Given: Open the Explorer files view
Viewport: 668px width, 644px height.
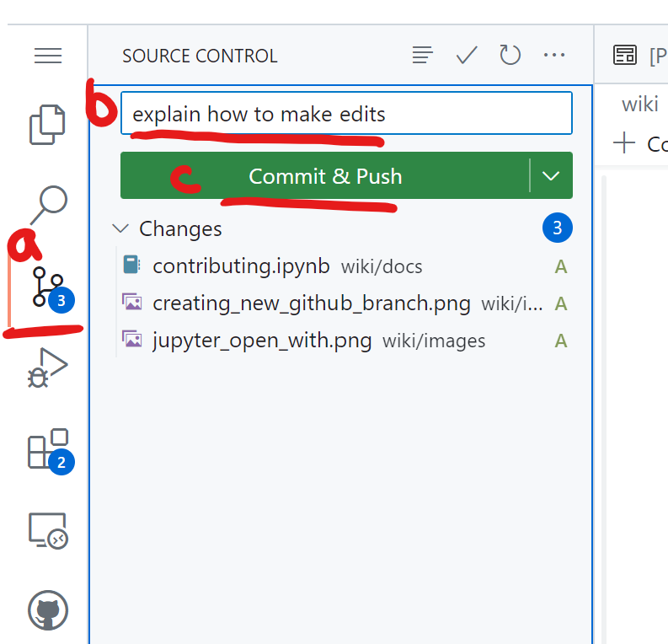Looking at the screenshot, I should 47,125.
